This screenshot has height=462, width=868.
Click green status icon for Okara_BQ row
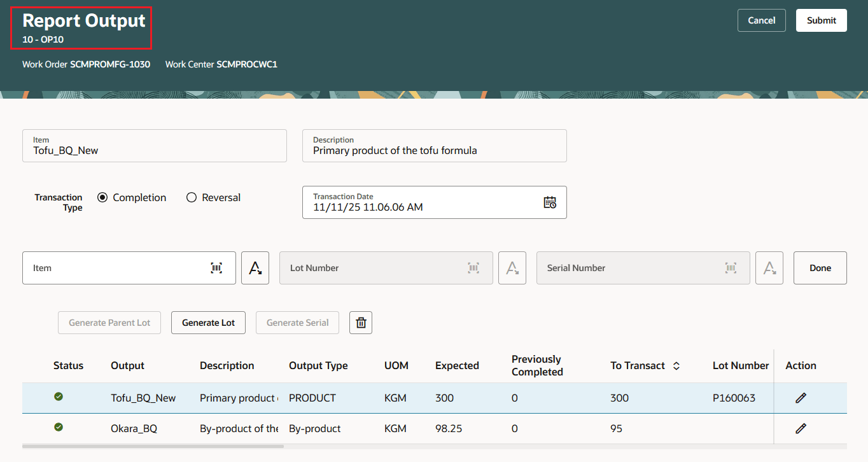point(58,426)
